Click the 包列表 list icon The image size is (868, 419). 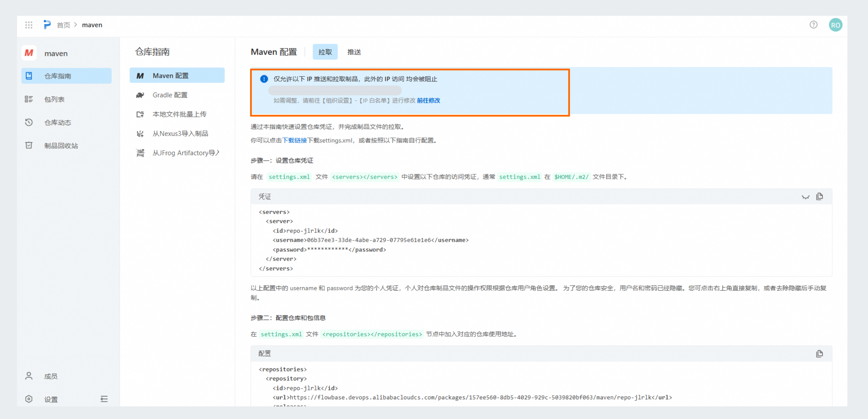pos(29,99)
